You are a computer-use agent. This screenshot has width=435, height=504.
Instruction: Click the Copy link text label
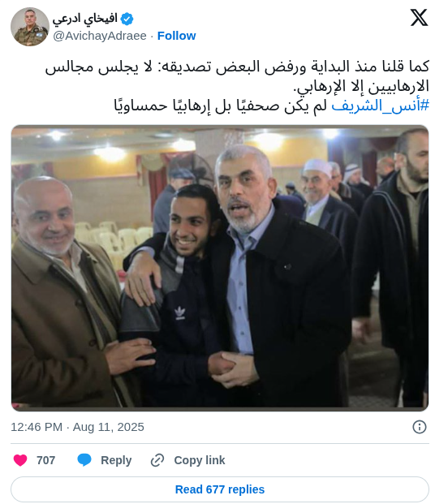pyautogui.click(x=200, y=460)
